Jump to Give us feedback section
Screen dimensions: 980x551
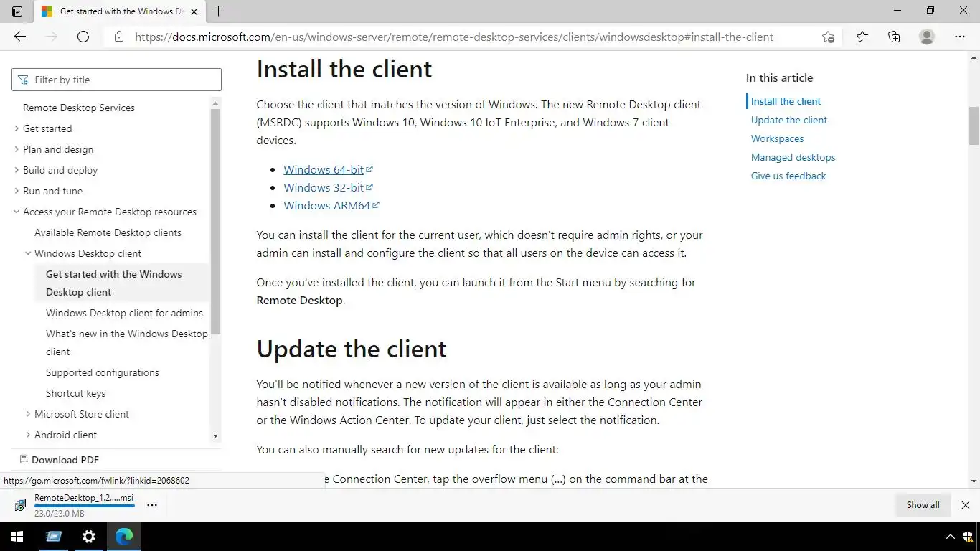tap(788, 176)
